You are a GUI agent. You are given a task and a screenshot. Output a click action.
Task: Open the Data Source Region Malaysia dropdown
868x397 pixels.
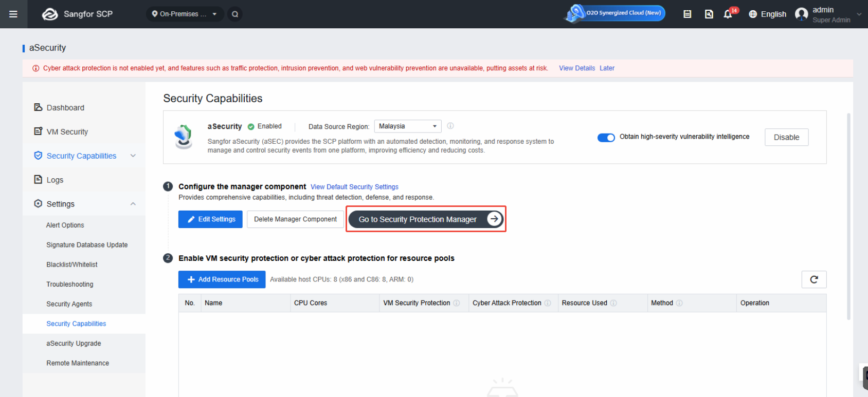point(408,126)
